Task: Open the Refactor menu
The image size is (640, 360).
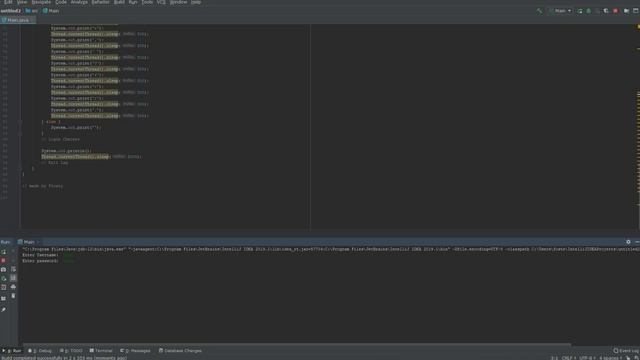Action: click(100, 2)
